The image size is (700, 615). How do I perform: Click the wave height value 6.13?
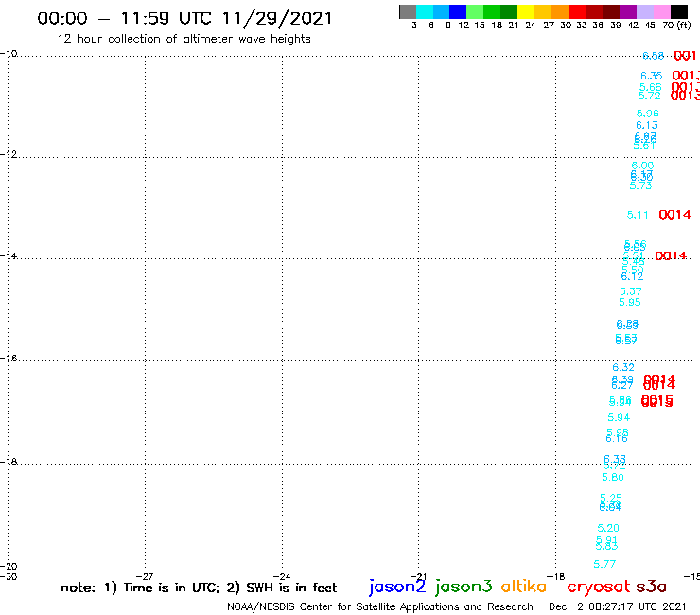point(647,125)
